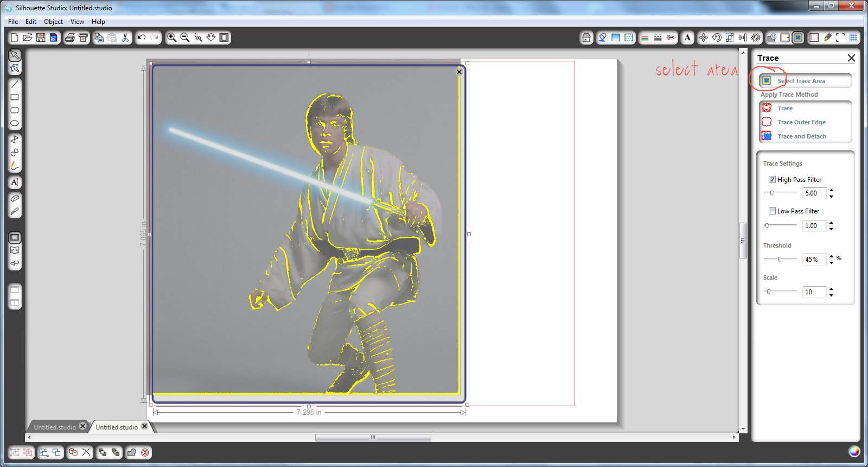
Task: Open the Trace window toolbar icon
Action: (798, 37)
